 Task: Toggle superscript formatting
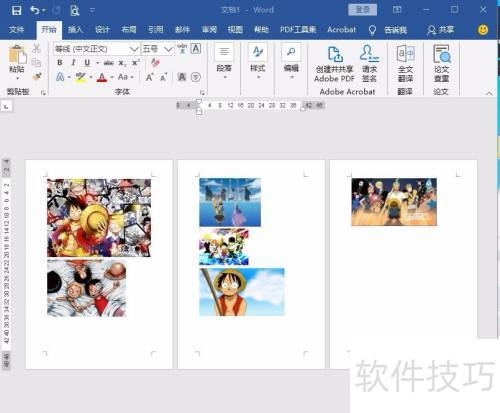tap(136, 62)
